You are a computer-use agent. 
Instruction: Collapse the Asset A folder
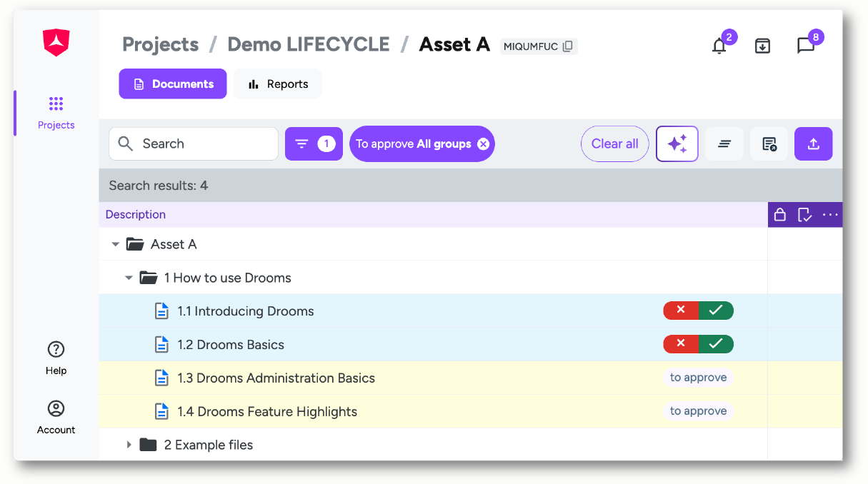click(x=115, y=244)
